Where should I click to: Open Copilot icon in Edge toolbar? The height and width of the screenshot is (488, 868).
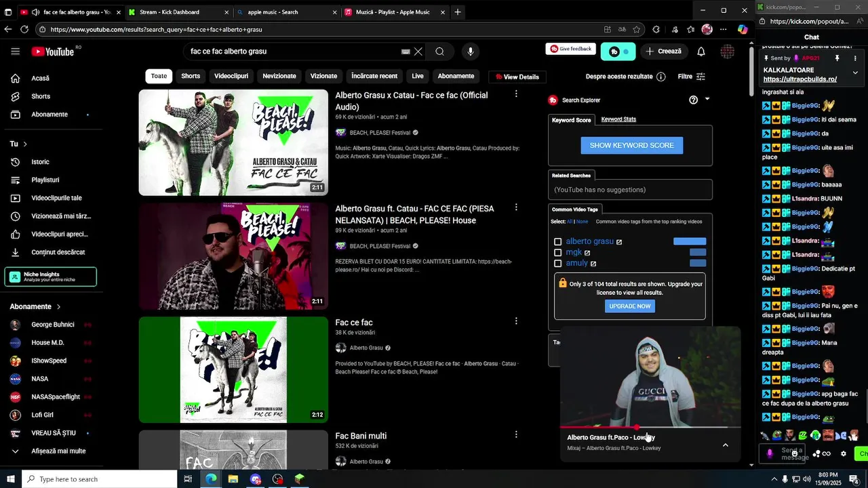coord(743,29)
